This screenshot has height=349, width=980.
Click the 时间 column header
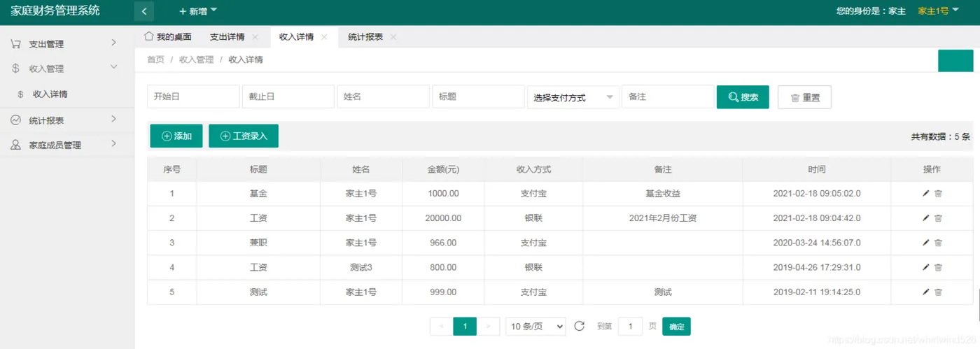(x=817, y=170)
